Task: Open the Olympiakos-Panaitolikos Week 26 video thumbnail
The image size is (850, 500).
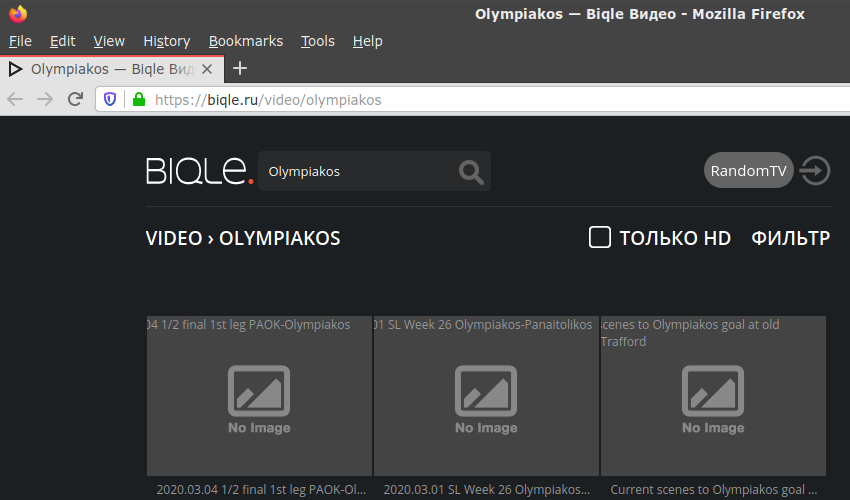Action: 486,396
